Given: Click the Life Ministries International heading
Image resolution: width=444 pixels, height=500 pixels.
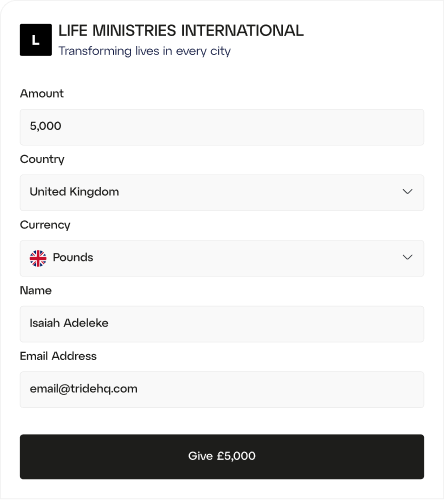Looking at the screenshot, I should (181, 31).
